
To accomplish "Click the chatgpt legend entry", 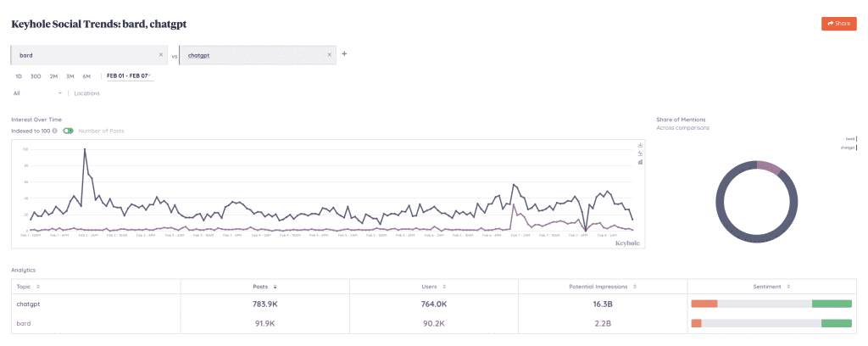I will coord(848,148).
